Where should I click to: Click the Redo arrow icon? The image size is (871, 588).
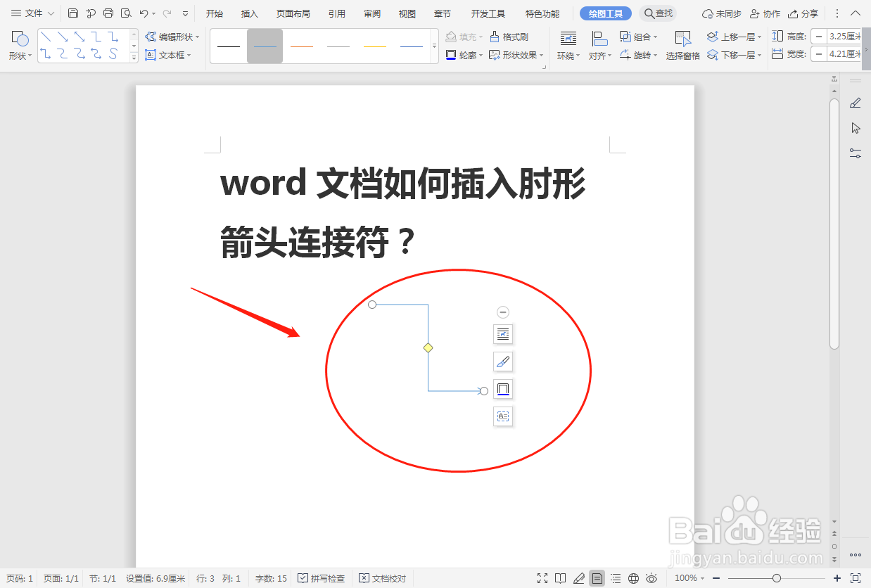pos(167,13)
